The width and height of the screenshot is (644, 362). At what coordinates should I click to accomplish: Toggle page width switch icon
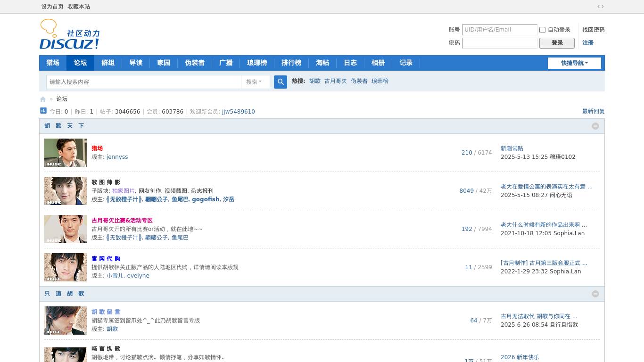[601, 7]
